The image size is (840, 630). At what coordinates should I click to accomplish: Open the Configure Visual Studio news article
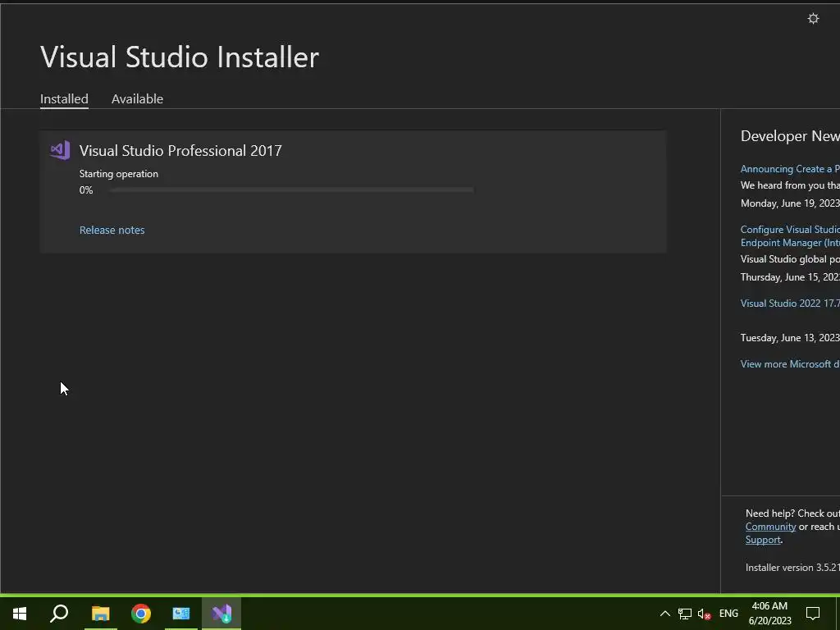pyautogui.click(x=790, y=235)
